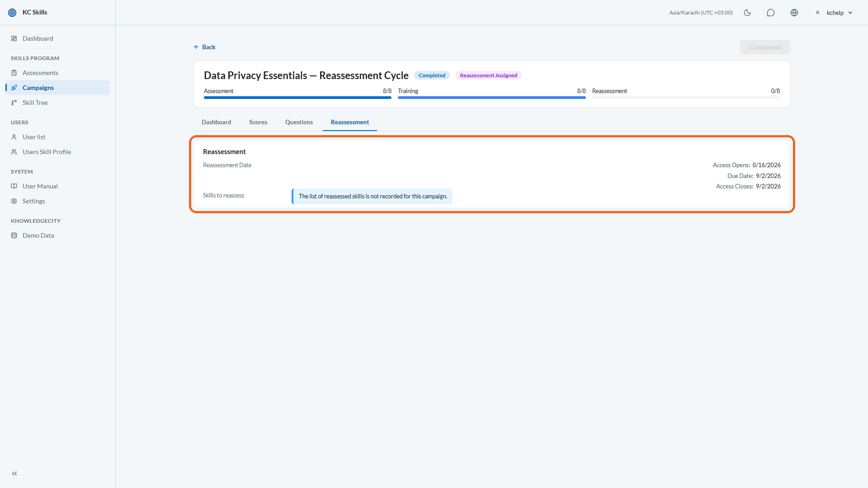Select the Reassessment tab

coord(350,122)
